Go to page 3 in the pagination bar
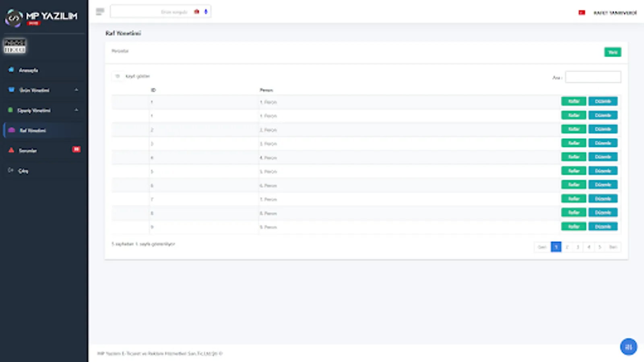The height and width of the screenshot is (362, 644). (x=578, y=247)
